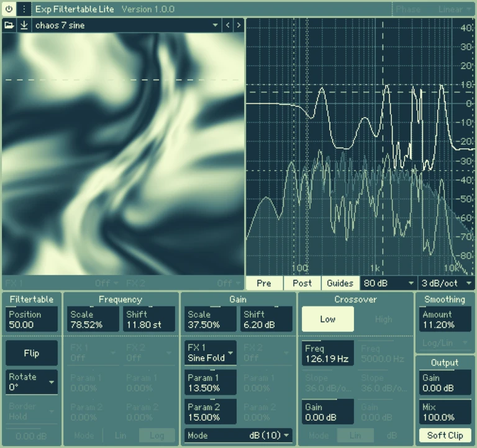Toggle Post spectrum display
The image size is (477, 448).
[x=302, y=284]
